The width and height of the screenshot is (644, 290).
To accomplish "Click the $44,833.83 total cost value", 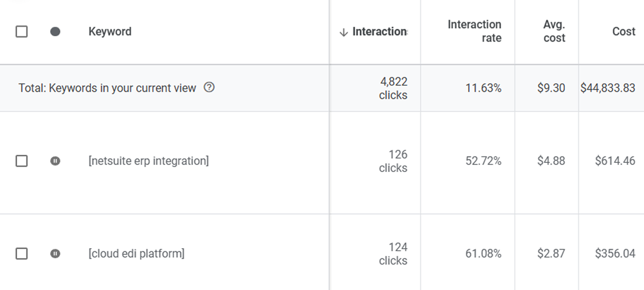I will [608, 88].
